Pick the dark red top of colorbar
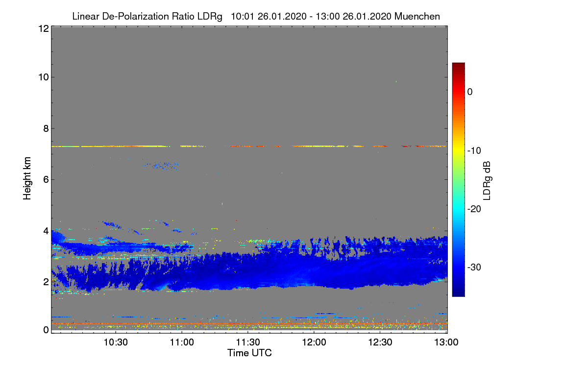 pos(458,66)
